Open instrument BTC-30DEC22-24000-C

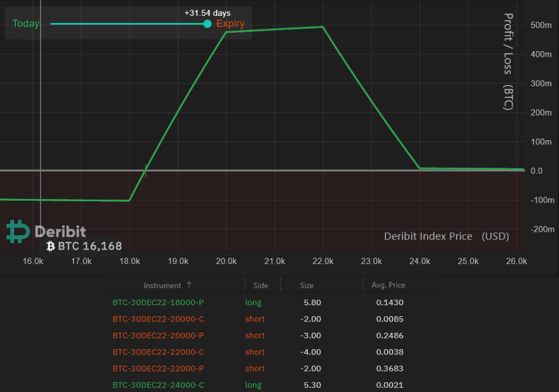pos(158,385)
